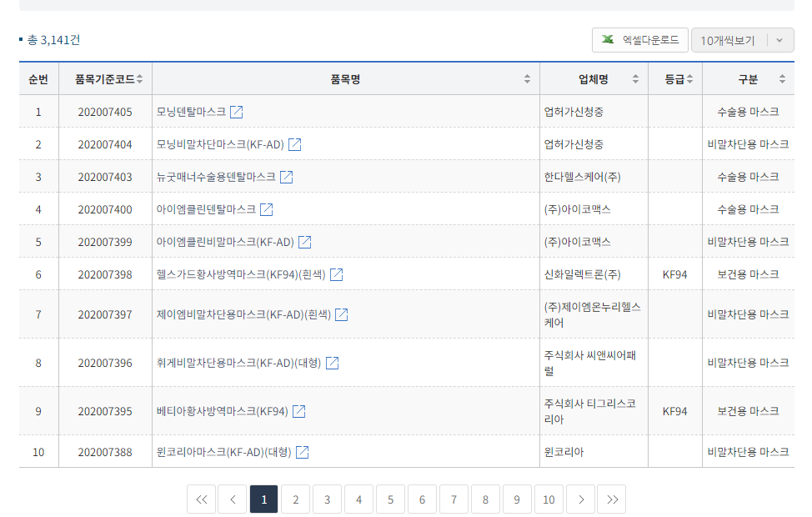Open external link icon for 모닝덴탈마스크
Image resolution: width=812 pixels, height=517 pixels.
pos(236,112)
